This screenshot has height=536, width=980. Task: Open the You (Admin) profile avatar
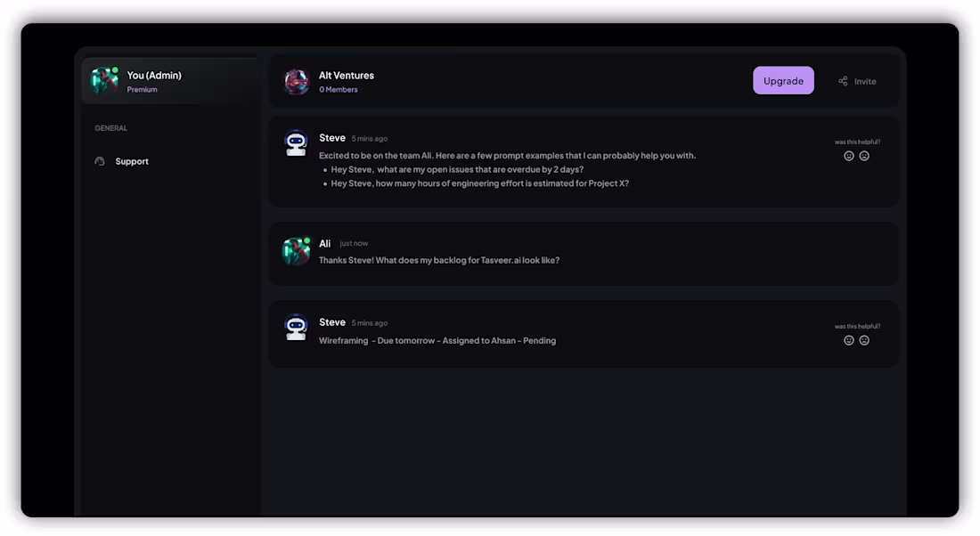104,81
